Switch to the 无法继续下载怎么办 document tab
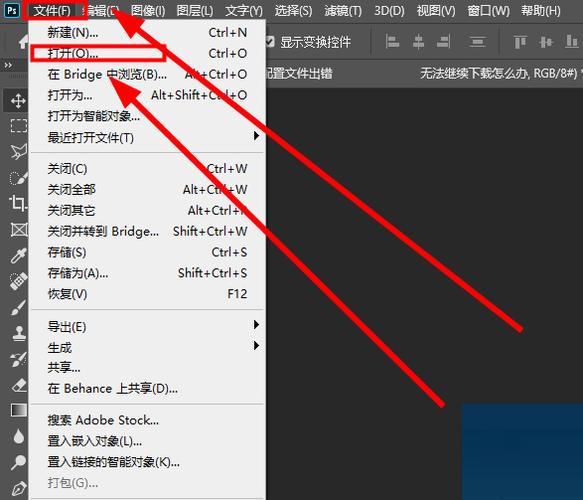This screenshot has height=500, width=583. (x=499, y=73)
